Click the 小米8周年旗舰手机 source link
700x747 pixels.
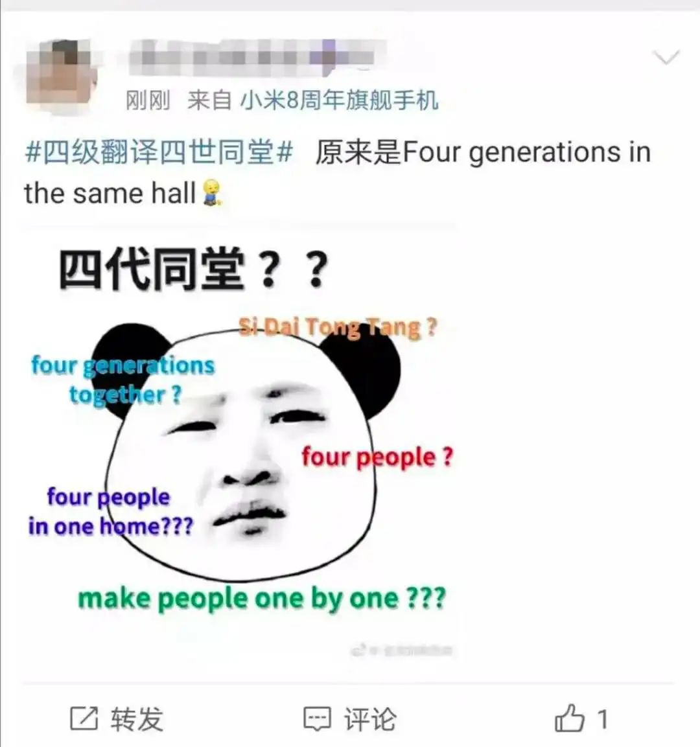pos(339,101)
